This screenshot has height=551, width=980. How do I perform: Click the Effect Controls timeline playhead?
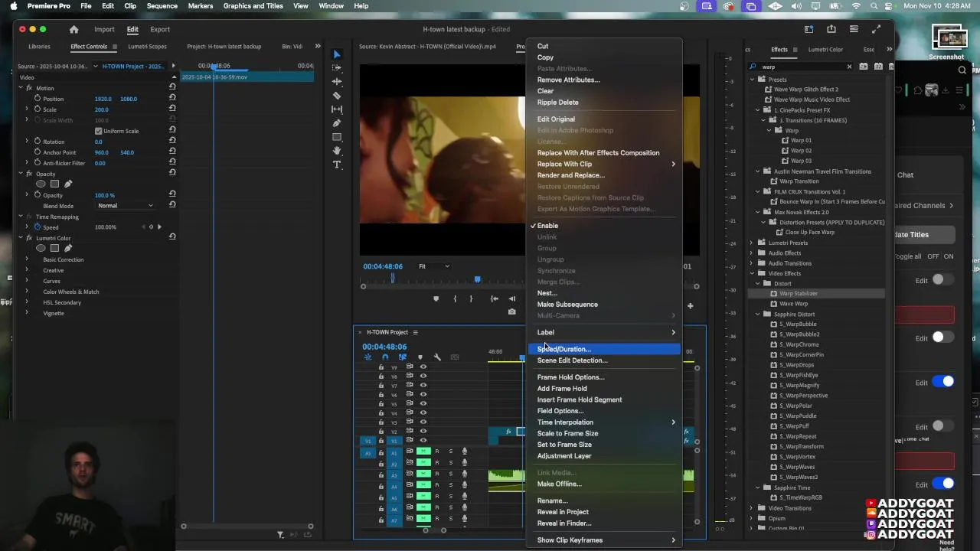(x=214, y=67)
